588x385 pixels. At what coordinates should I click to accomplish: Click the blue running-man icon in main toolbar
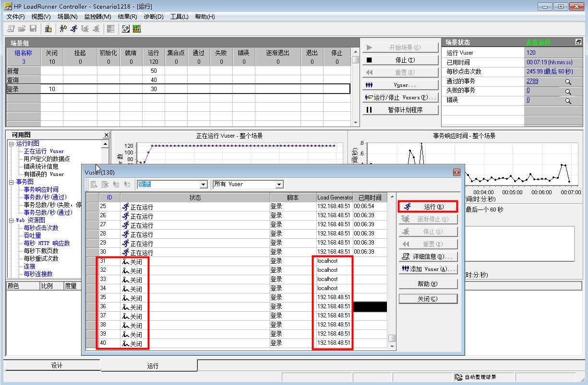pyautogui.click(x=74, y=29)
